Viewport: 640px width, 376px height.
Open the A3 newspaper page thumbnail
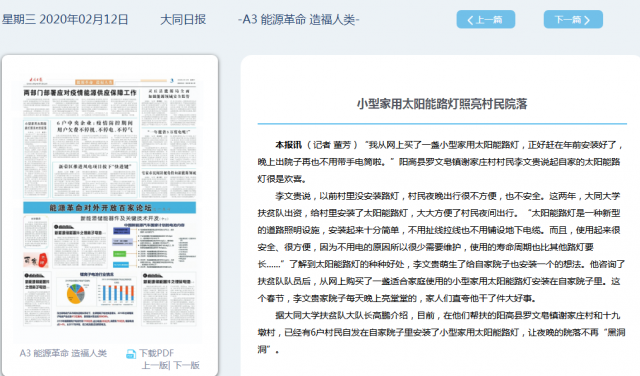[110, 201]
